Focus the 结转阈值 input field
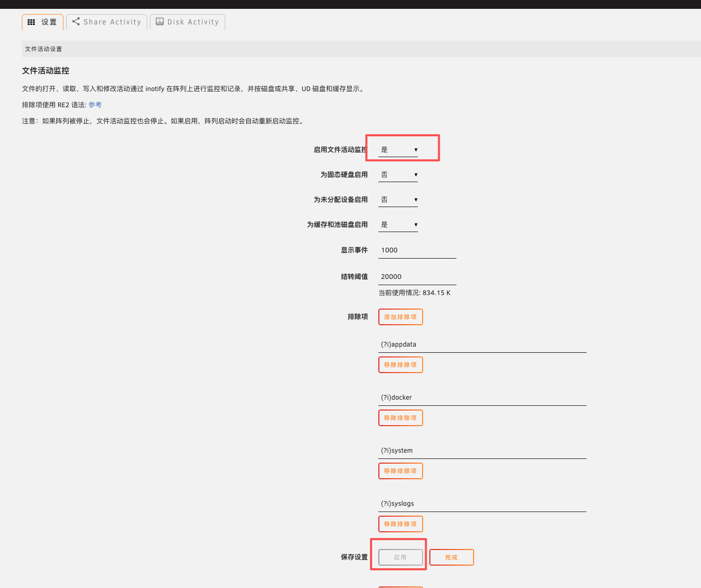The width and height of the screenshot is (701, 588). click(417, 277)
